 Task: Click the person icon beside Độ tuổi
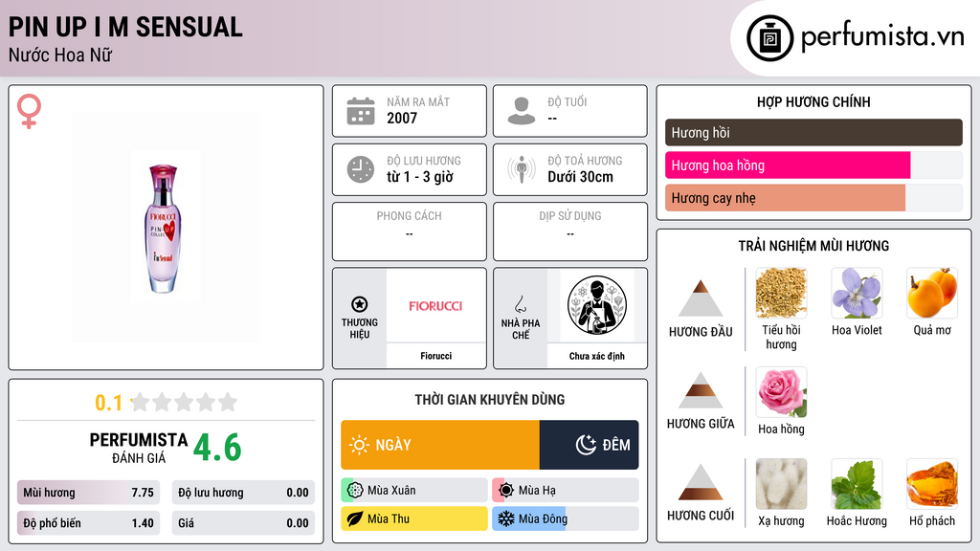click(522, 111)
